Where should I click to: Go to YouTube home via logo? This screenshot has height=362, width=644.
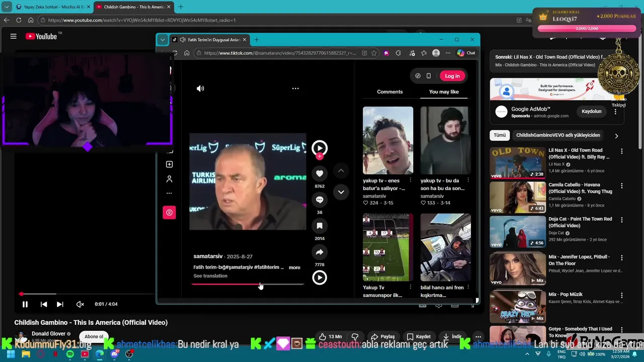pyautogui.click(x=42, y=36)
